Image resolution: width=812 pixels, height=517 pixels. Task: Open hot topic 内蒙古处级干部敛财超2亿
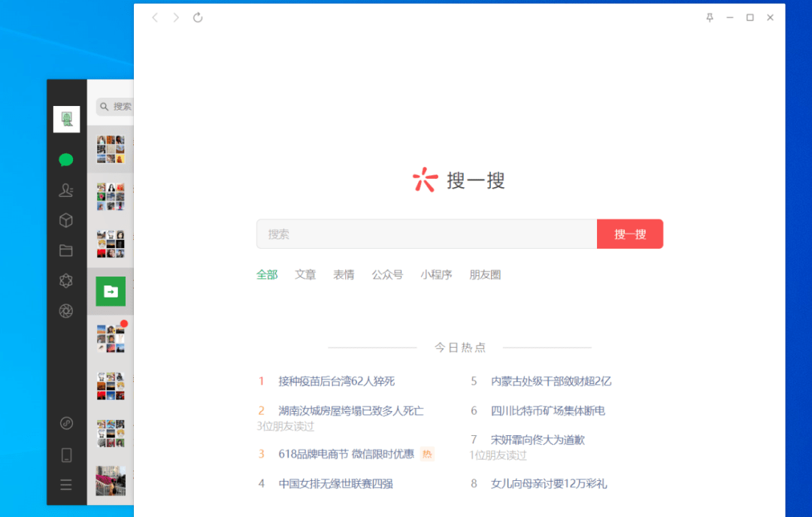click(551, 382)
